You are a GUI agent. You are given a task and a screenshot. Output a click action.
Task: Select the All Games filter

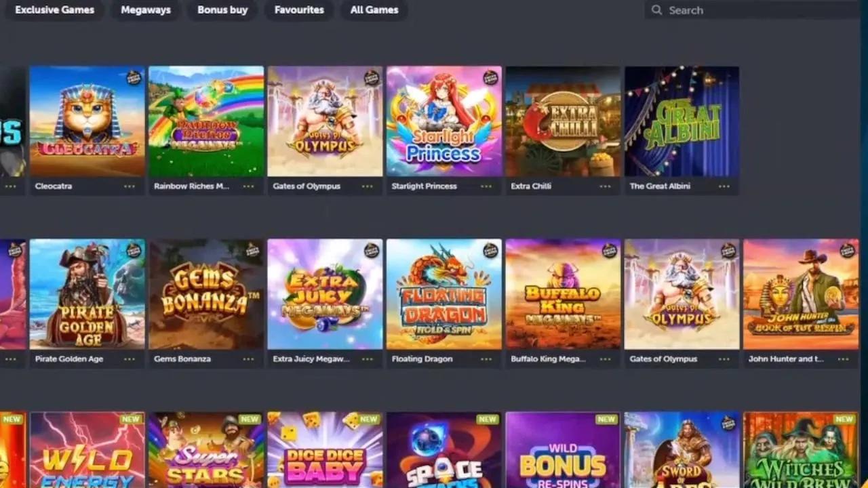[375, 10]
